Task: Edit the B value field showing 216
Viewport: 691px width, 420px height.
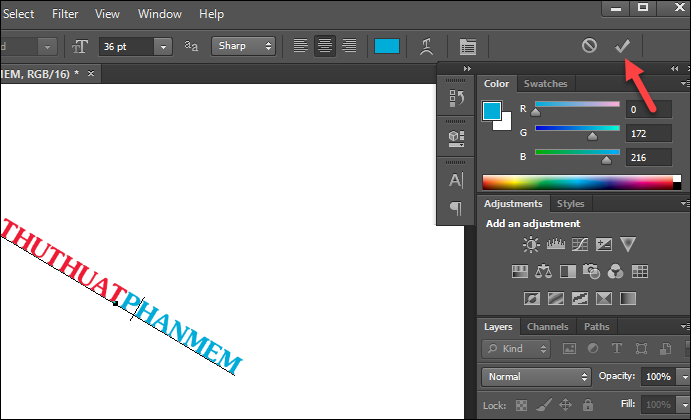Action: [649, 157]
